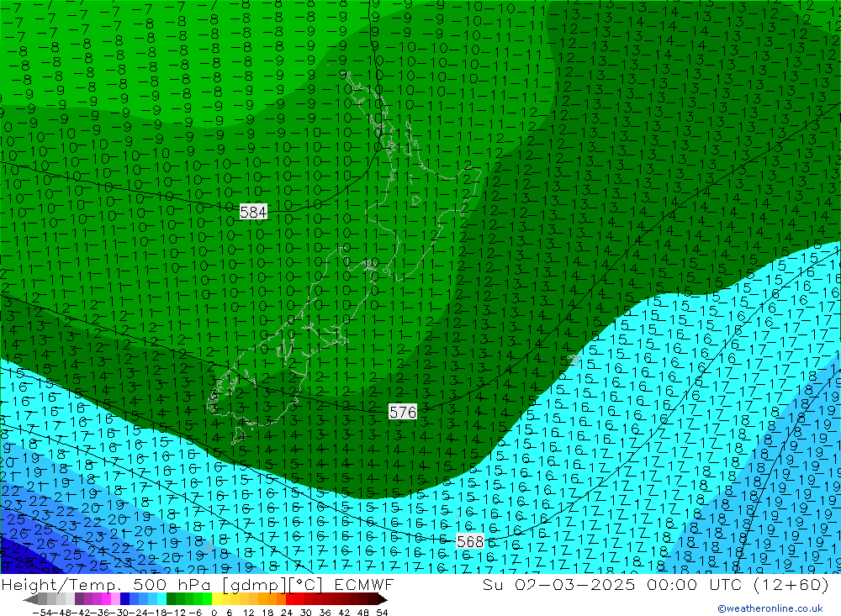Viewport: 841px width, 616px height.
Task: Open the weatheronline.co.uk copyright link
Action: click(770, 608)
